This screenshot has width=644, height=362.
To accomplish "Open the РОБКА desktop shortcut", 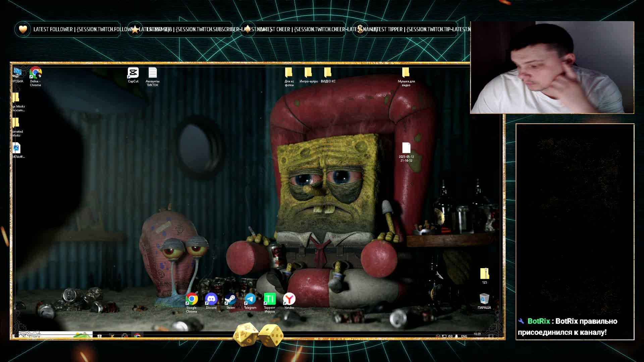I will coord(17,75).
